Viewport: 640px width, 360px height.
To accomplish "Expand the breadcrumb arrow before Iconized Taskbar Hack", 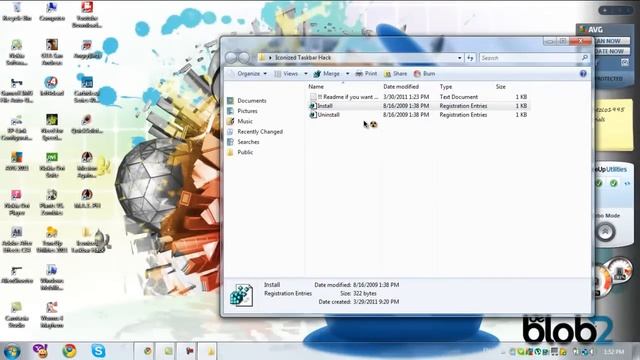I will [270, 58].
